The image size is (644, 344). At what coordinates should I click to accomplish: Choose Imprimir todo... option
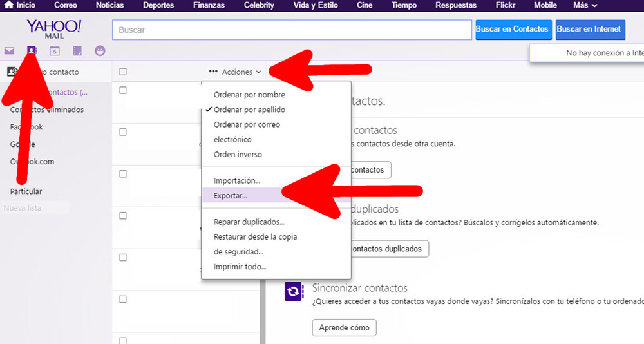point(240,267)
